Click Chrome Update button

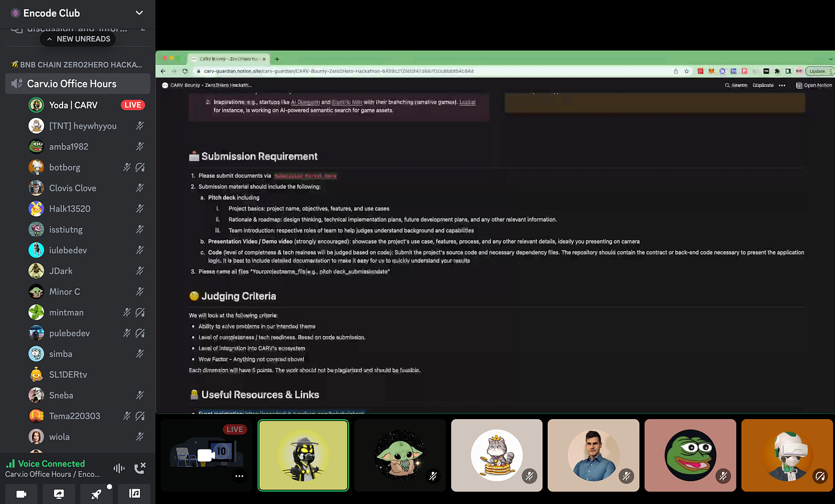(x=817, y=71)
